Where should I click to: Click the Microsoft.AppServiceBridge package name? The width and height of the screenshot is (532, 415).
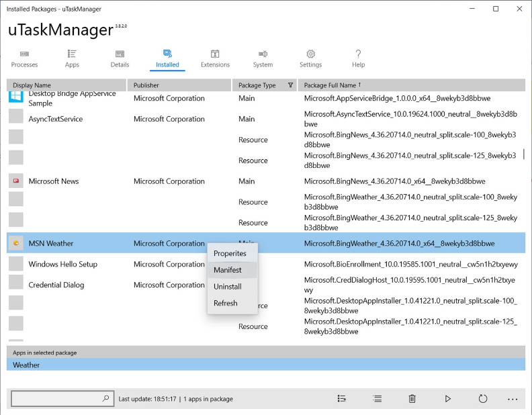tap(397, 98)
